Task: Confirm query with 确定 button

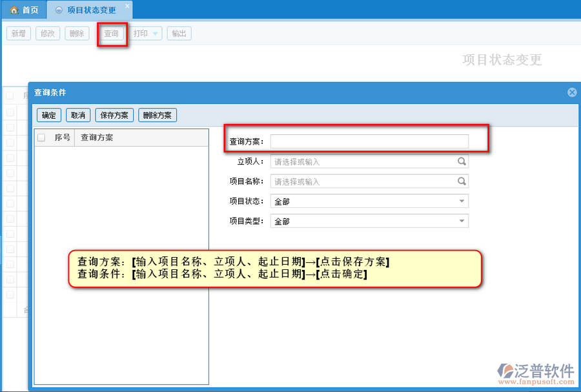Action: (x=49, y=115)
